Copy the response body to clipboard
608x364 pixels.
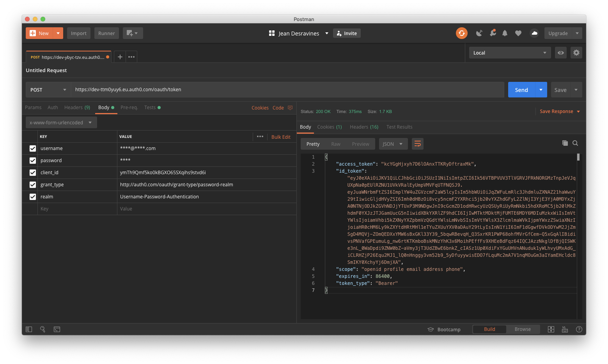[565, 143]
